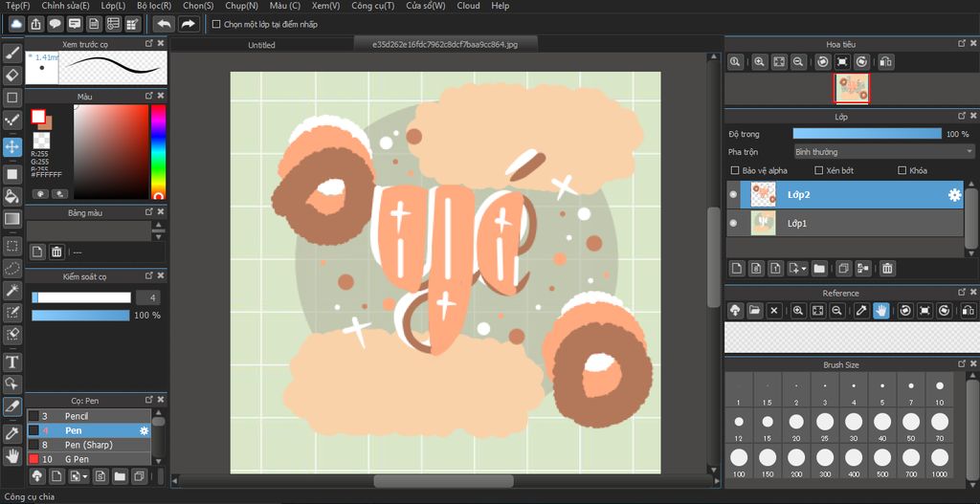Open the add layer dropdown arrow
980x504 pixels.
(x=804, y=269)
